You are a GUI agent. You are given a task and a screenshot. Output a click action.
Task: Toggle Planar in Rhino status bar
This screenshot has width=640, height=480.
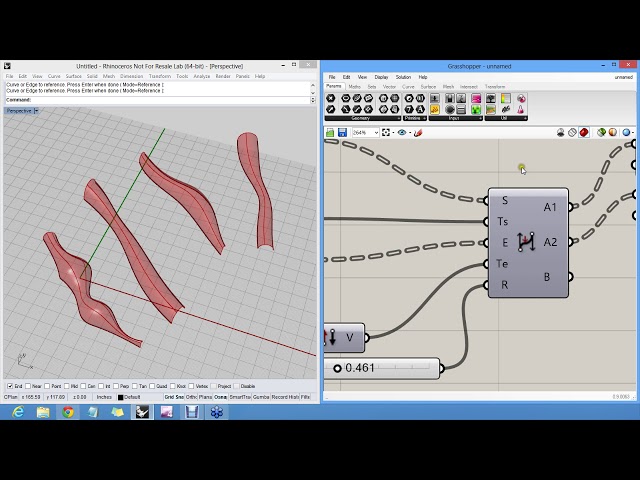coord(205,397)
